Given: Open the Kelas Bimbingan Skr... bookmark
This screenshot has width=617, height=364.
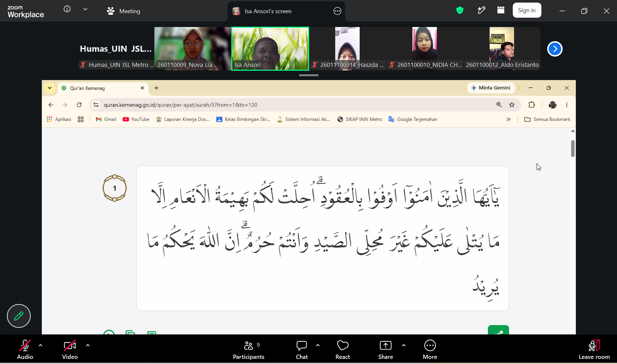Looking at the screenshot, I should tap(243, 119).
